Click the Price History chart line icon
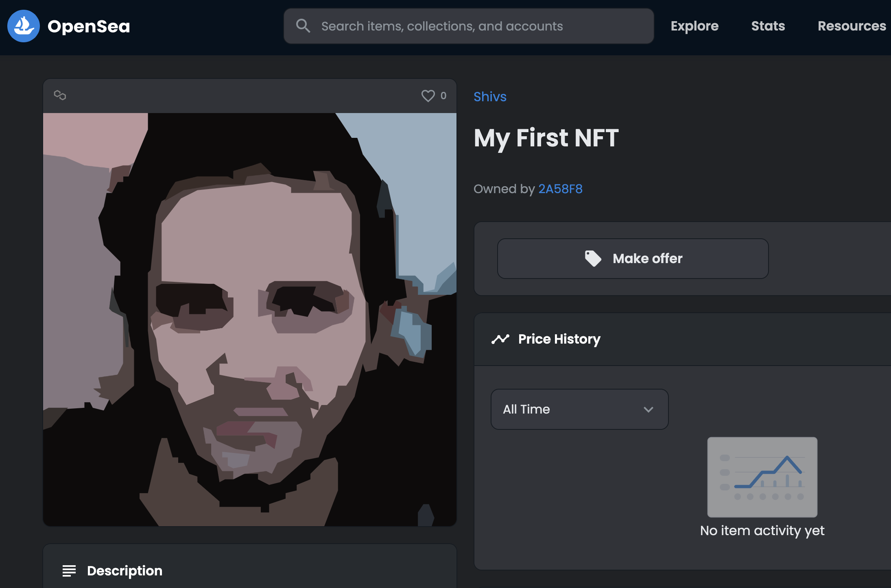This screenshot has width=891, height=588. [x=500, y=339]
